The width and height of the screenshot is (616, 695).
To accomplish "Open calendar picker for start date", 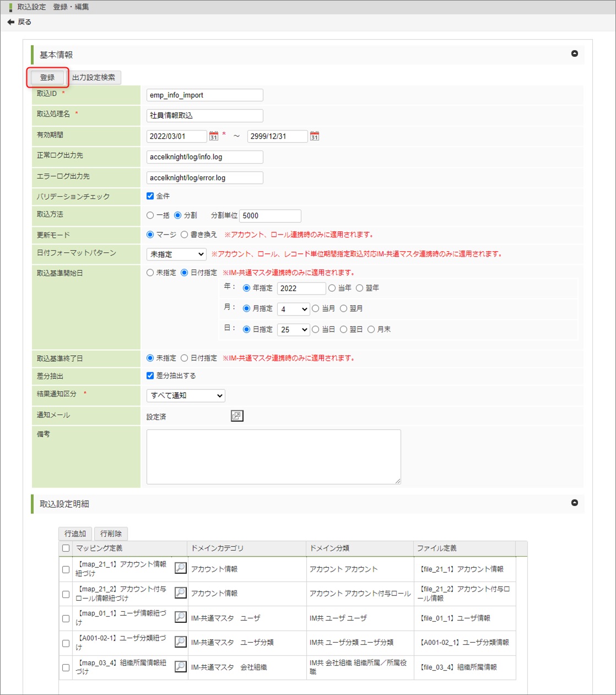I will tap(214, 136).
